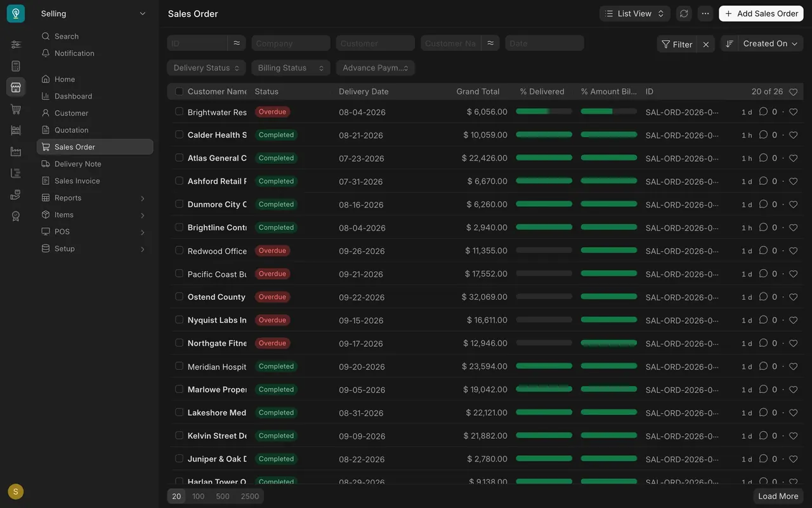This screenshot has width=812, height=508.
Task: Open the Billing Status filter dropdown
Action: point(291,68)
